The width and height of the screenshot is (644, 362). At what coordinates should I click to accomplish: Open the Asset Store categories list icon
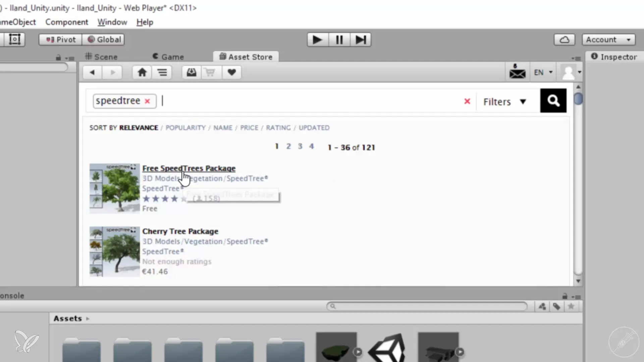tap(162, 72)
